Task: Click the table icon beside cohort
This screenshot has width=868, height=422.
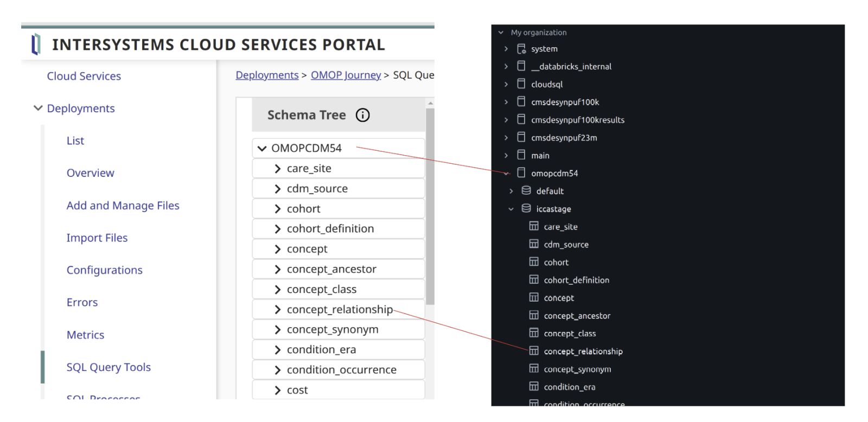Action: [x=534, y=262]
